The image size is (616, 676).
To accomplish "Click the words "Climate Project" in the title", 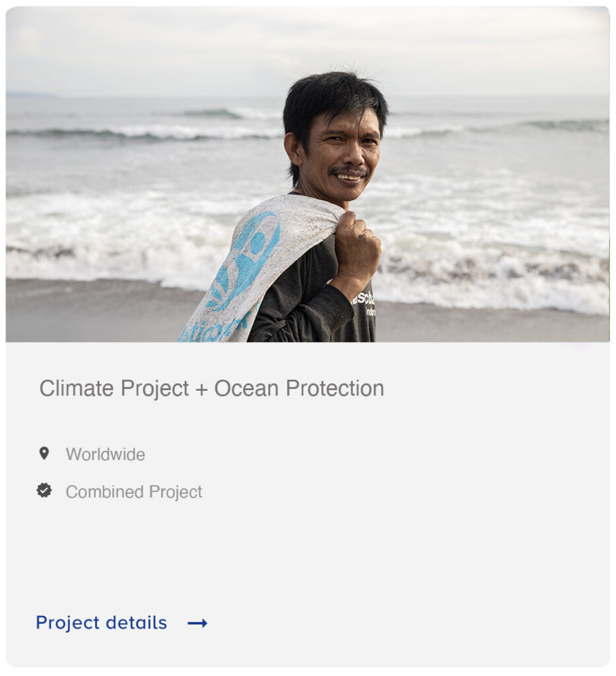I will [x=114, y=388].
